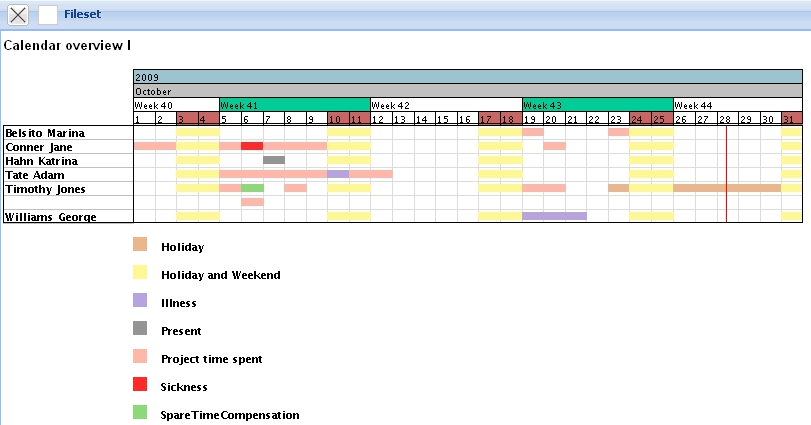
Task: Select the October month header bar
Action: [x=467, y=91]
